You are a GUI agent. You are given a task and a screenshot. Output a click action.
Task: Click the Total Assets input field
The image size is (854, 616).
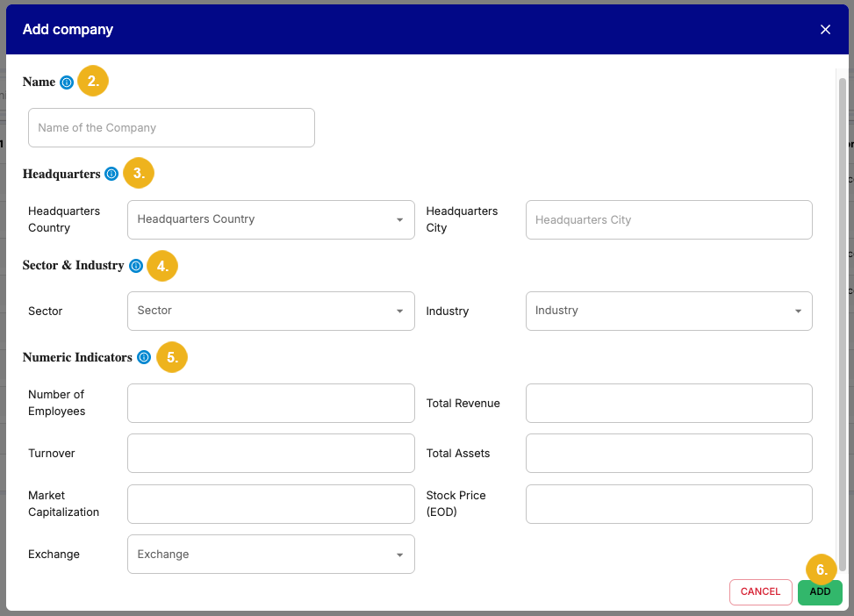[668, 454]
